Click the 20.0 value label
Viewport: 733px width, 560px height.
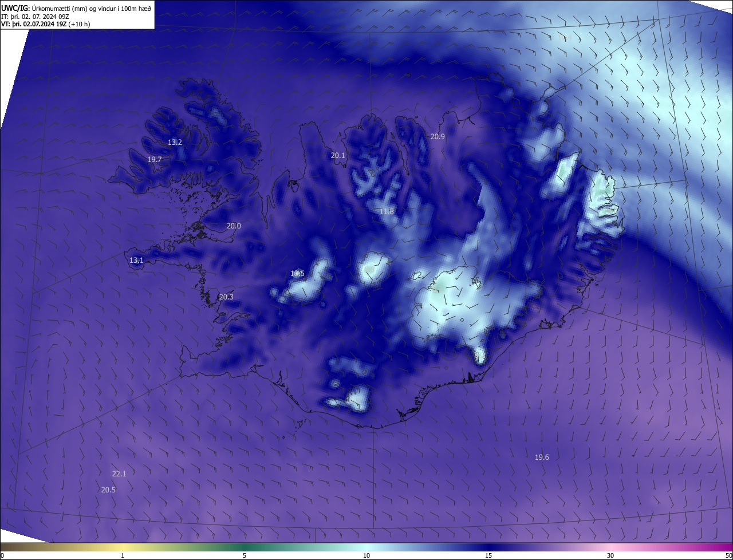(x=234, y=226)
